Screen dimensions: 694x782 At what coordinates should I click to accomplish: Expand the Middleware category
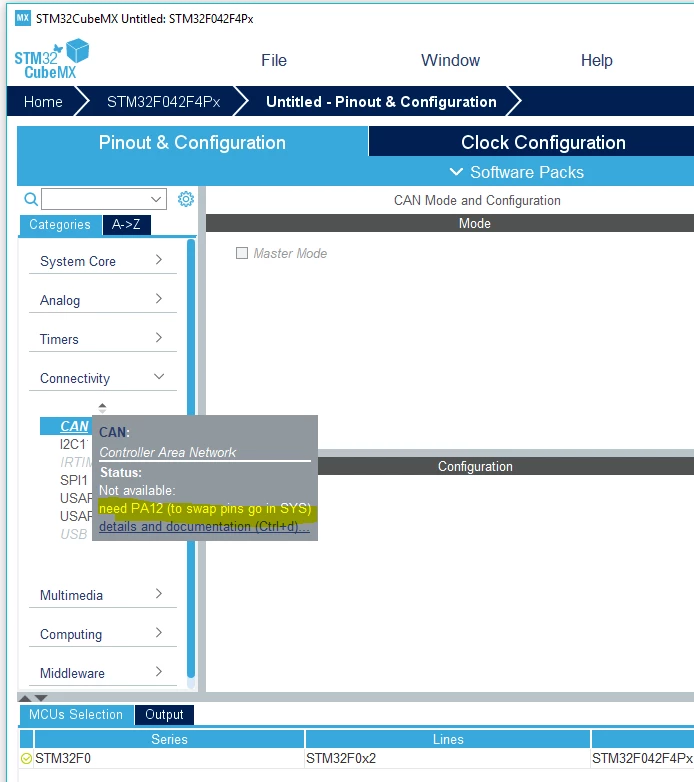[103, 672]
